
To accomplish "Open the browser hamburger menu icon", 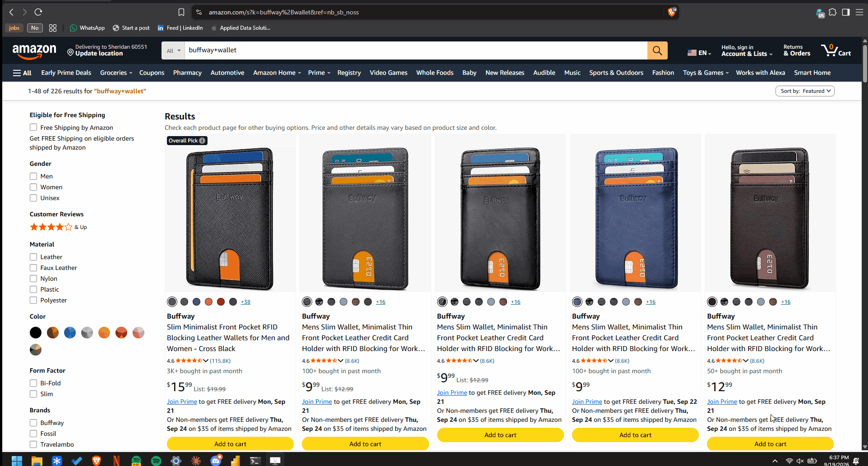I will pos(859,12).
